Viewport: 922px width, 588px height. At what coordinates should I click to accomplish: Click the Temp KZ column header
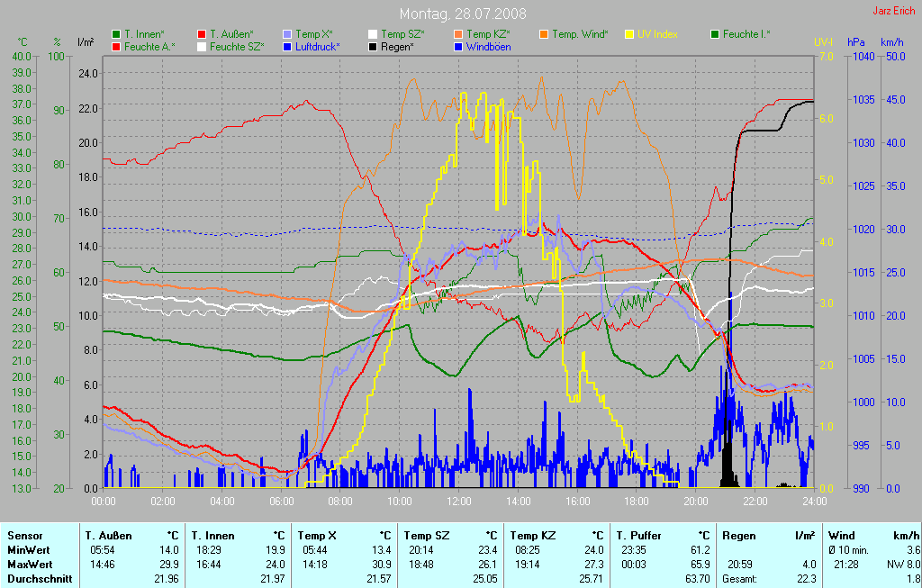coord(533,537)
